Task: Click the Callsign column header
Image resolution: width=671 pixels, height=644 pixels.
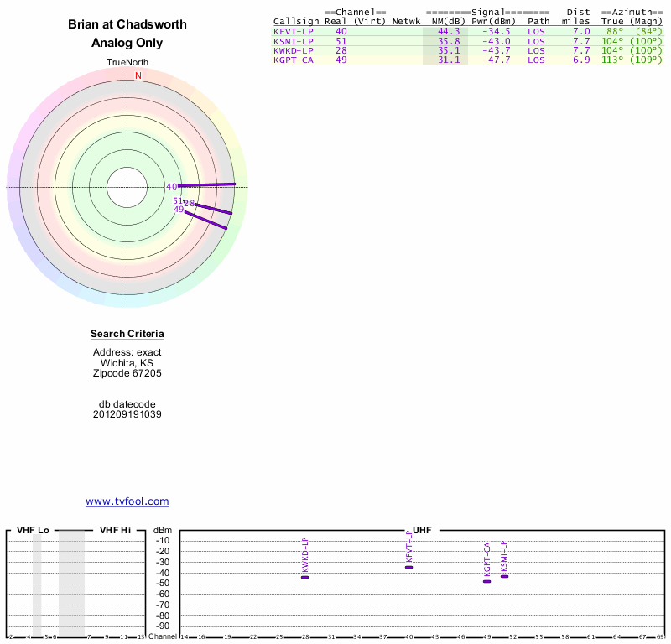Action: (x=296, y=22)
